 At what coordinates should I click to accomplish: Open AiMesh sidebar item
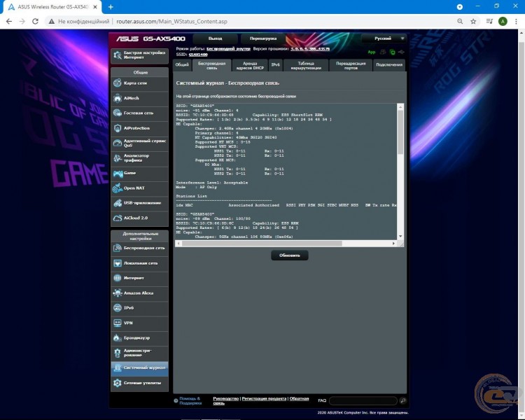[139, 98]
